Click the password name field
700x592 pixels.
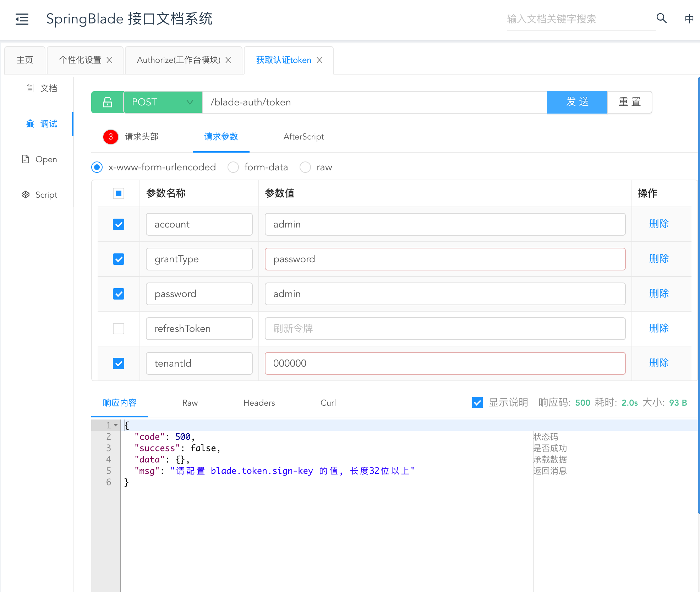click(199, 294)
